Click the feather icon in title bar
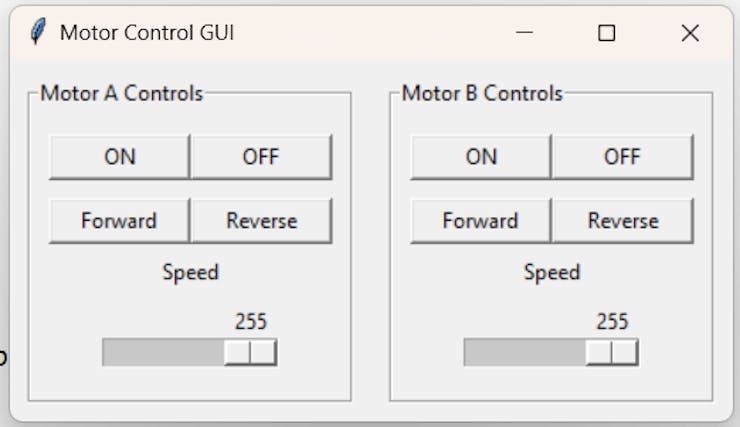The image size is (740, 427). click(x=38, y=32)
